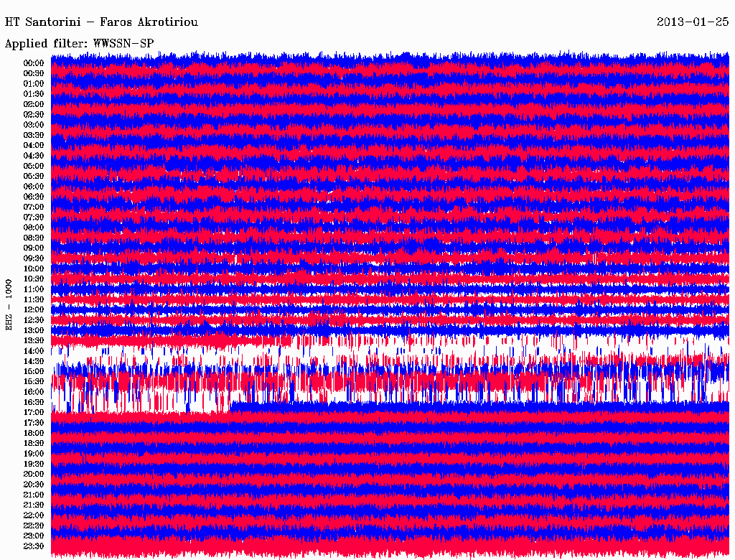Select the 00:00 time label
This screenshot has height=560, width=735.
click(x=34, y=63)
